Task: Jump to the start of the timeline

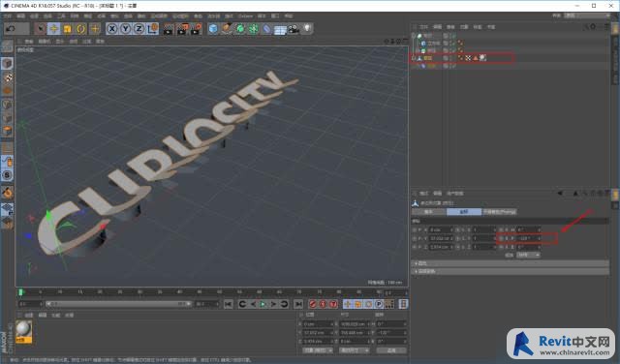Action: tap(229, 304)
